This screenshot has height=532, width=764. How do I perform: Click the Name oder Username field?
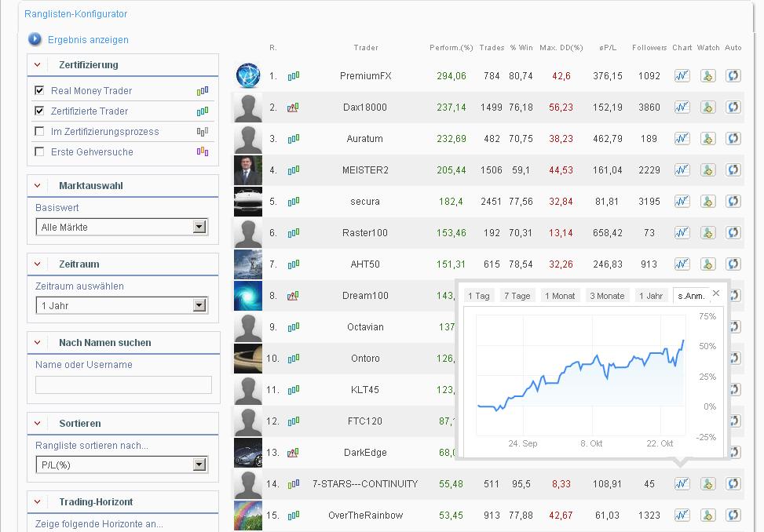[x=123, y=384]
